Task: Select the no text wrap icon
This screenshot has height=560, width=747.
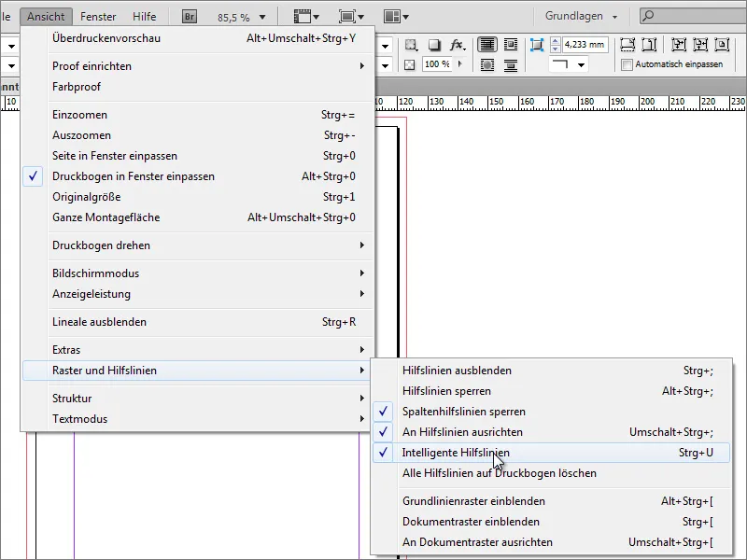Action: [x=486, y=45]
